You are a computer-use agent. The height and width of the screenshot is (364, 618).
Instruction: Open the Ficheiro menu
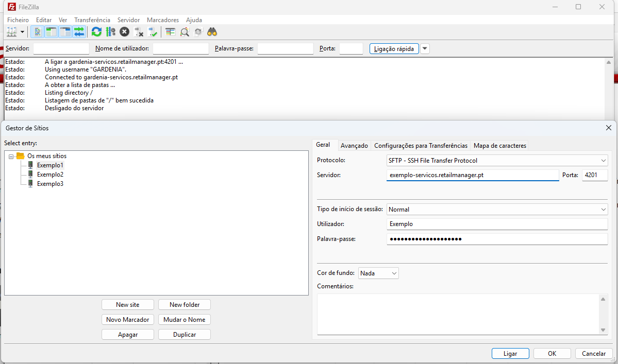click(x=18, y=20)
